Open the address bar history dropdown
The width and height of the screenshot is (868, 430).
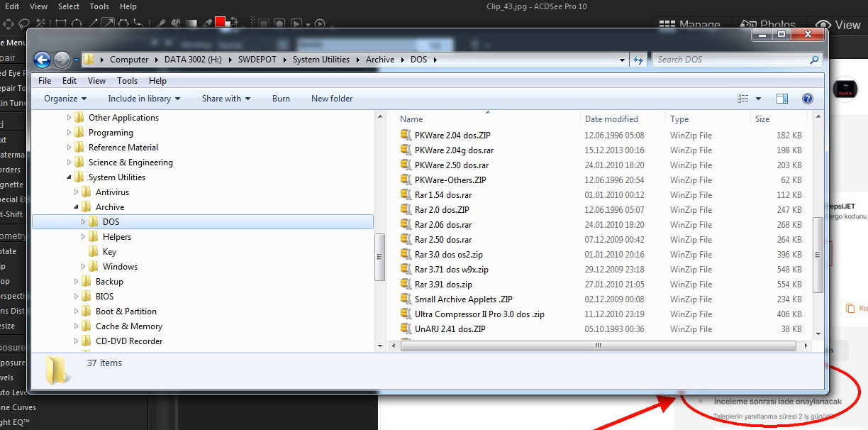(x=623, y=60)
